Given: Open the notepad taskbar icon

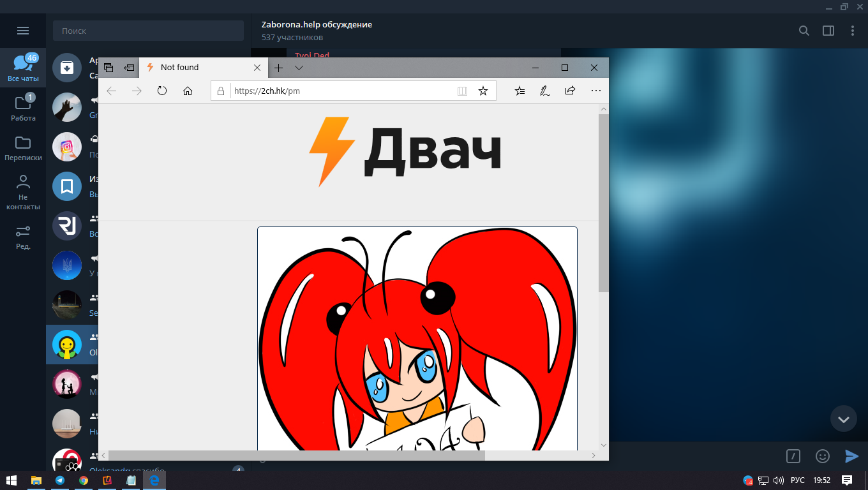Looking at the screenshot, I should (131, 480).
